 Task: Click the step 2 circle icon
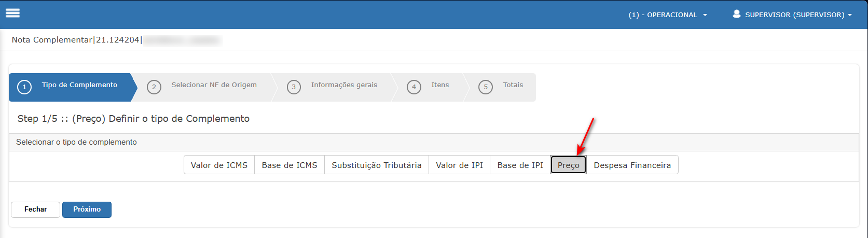tap(154, 87)
